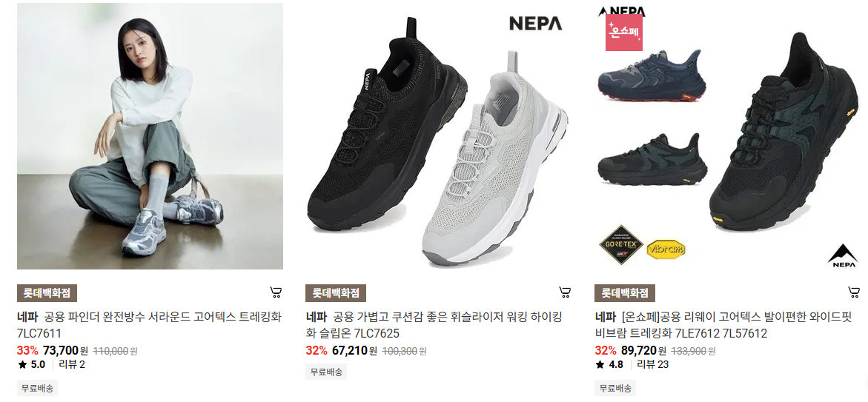The image size is (868, 402).
Task: Click 롯데백화점 label on third product
Action: pyautogui.click(x=625, y=293)
